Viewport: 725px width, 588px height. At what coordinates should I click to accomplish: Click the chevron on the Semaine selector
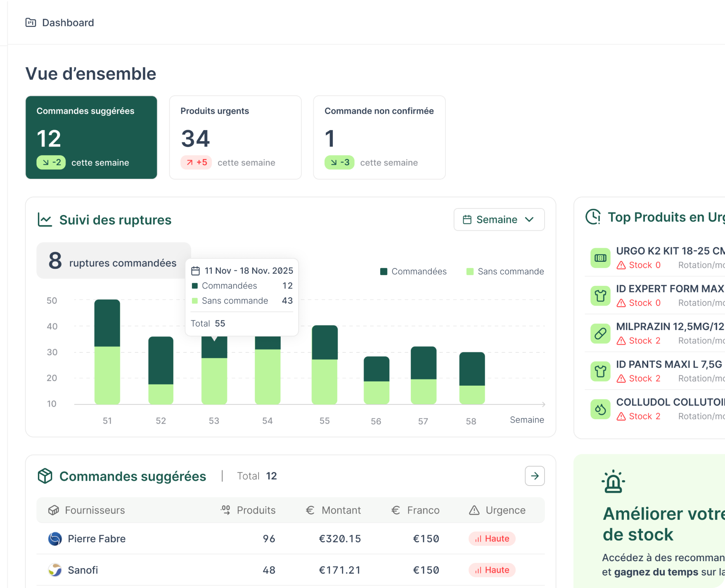(x=530, y=220)
